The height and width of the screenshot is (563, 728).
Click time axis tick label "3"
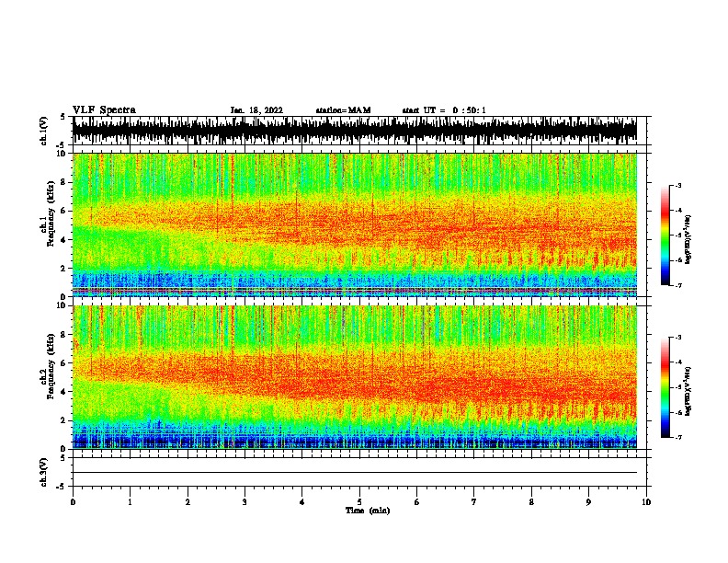point(245,502)
